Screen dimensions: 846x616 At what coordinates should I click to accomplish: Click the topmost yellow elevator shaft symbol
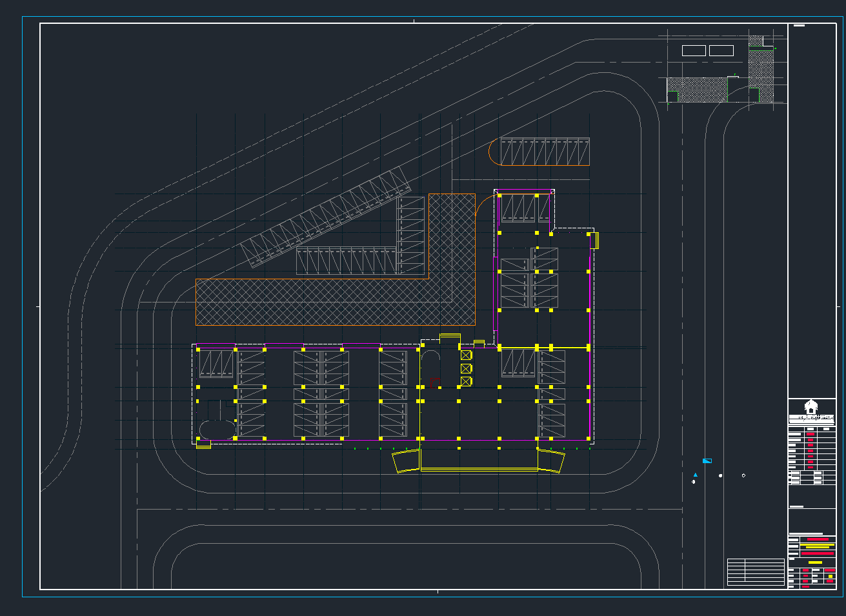(x=466, y=355)
